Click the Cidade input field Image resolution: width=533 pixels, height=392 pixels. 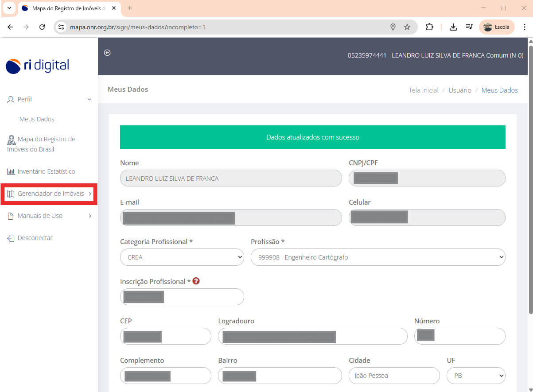point(389,376)
